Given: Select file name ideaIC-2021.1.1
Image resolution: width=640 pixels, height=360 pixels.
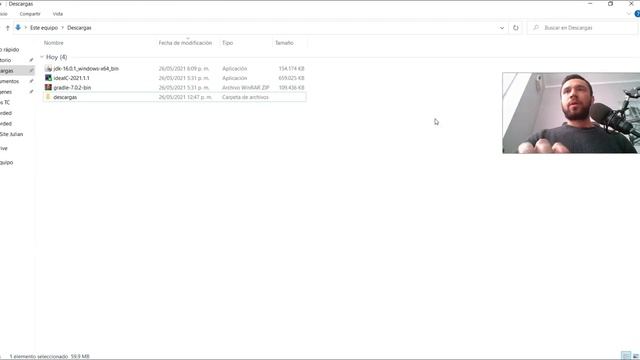Looking at the screenshot, I should point(71,78).
